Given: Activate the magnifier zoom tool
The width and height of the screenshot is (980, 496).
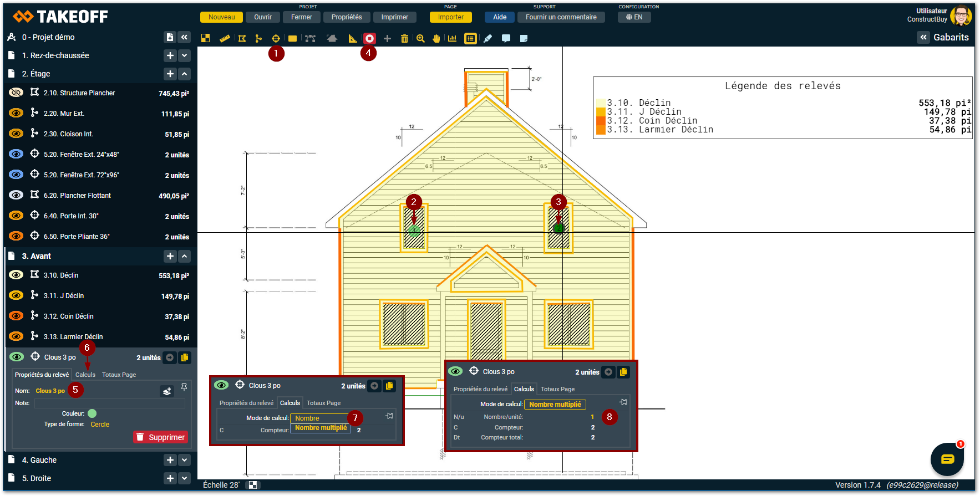Looking at the screenshot, I should click(x=420, y=38).
